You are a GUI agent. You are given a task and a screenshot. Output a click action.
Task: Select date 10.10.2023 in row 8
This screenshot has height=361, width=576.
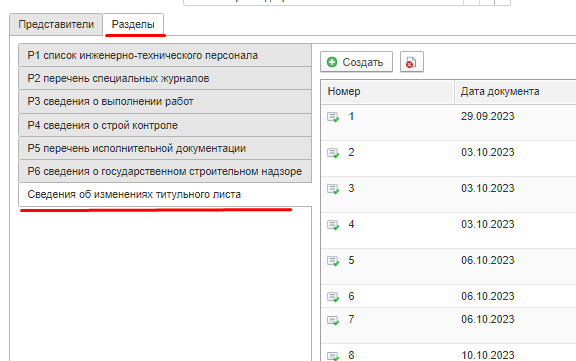[x=487, y=355]
